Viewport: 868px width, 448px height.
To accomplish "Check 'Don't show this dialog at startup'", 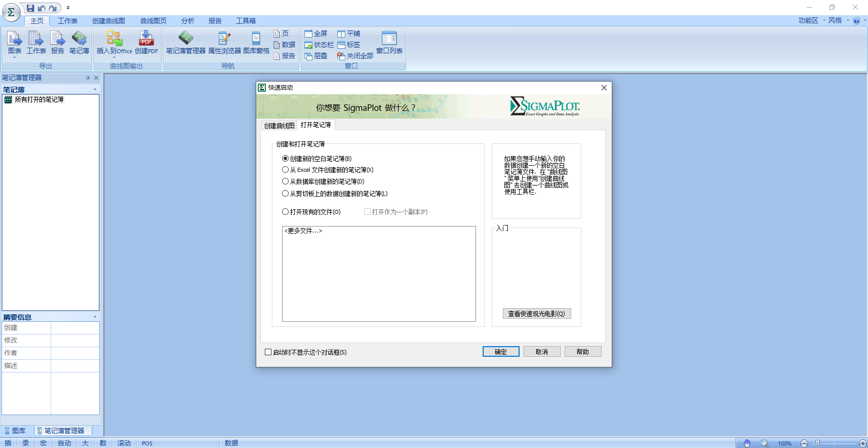I will [268, 352].
